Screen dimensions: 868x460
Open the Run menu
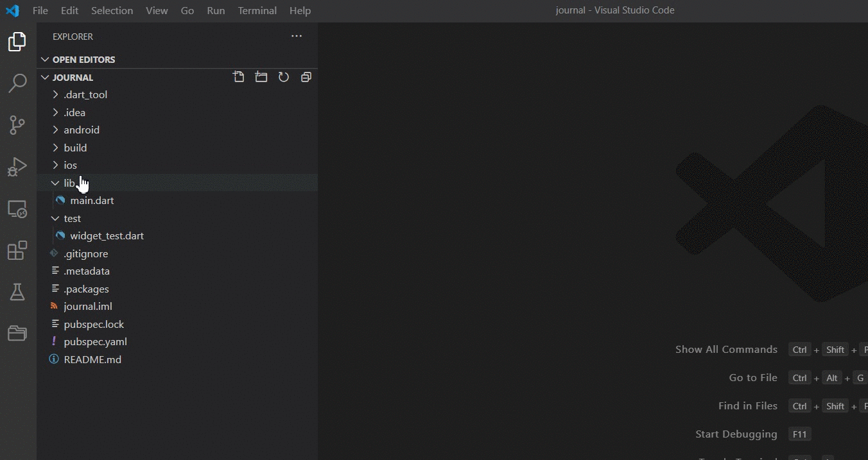tap(216, 10)
